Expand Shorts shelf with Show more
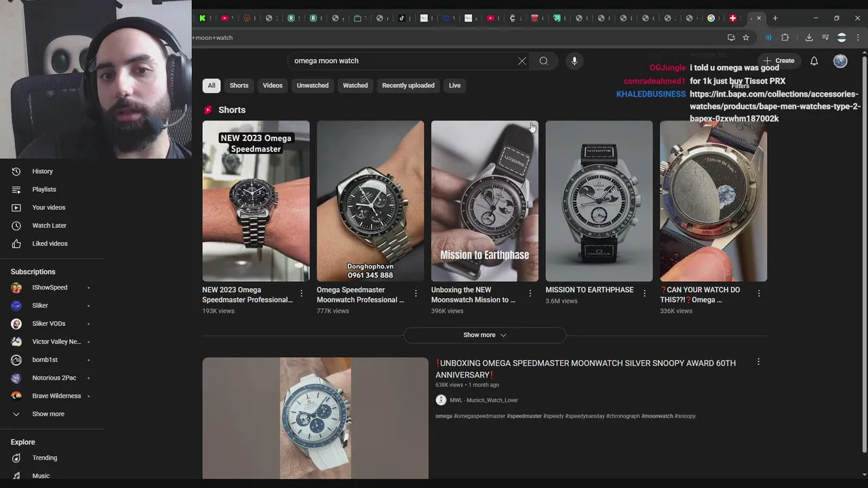868x488 pixels. [485, 335]
